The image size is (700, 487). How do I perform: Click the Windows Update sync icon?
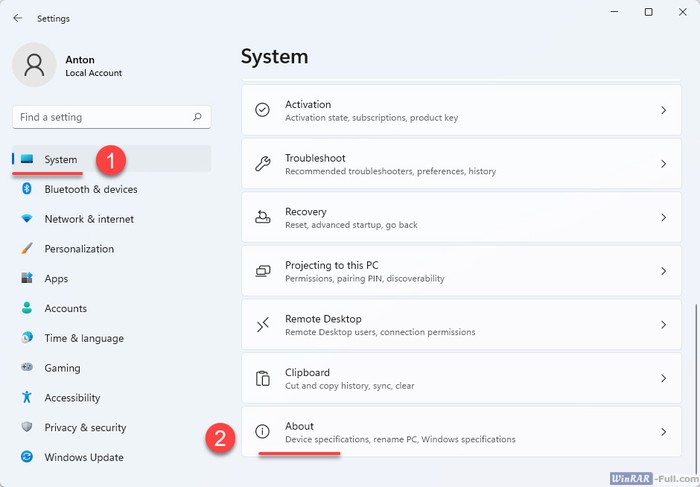(27, 458)
